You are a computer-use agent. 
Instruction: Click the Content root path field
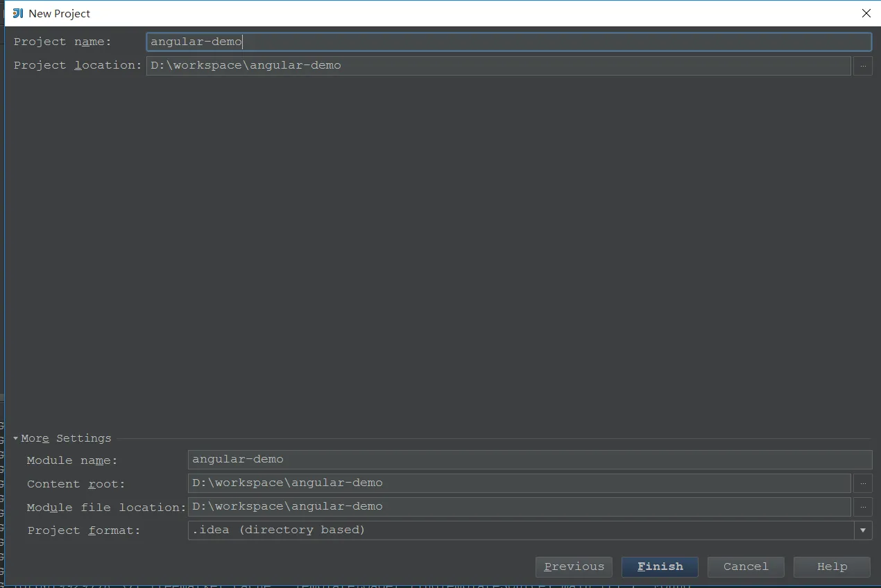click(x=519, y=483)
